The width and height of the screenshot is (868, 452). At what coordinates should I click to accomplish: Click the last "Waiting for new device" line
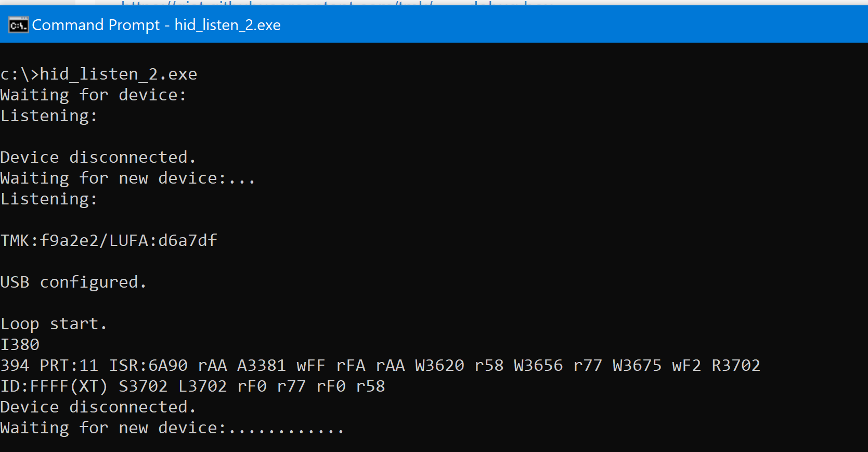click(x=172, y=428)
